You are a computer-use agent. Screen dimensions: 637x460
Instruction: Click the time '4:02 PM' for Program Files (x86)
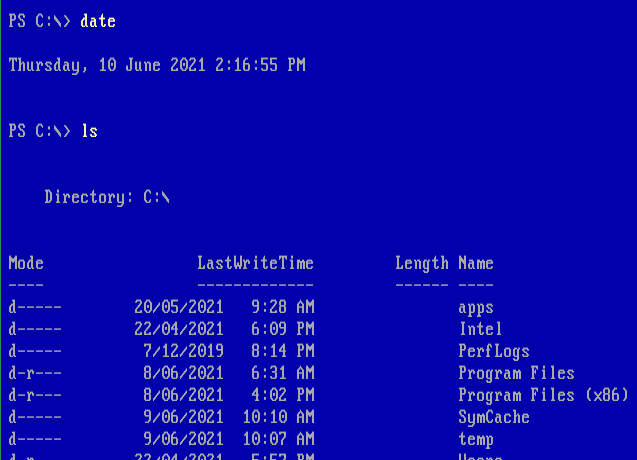[x=283, y=395]
